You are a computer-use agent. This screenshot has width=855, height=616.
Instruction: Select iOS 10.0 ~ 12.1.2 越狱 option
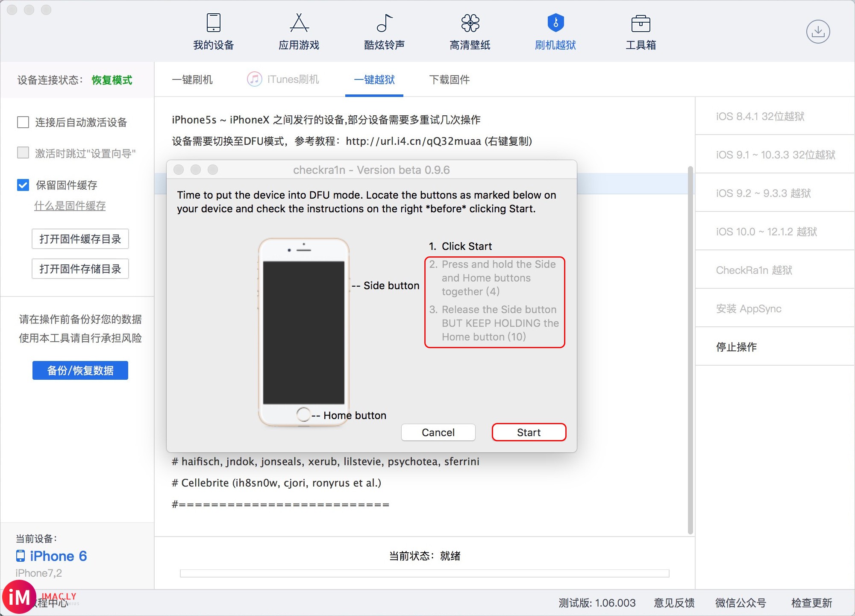pos(775,232)
